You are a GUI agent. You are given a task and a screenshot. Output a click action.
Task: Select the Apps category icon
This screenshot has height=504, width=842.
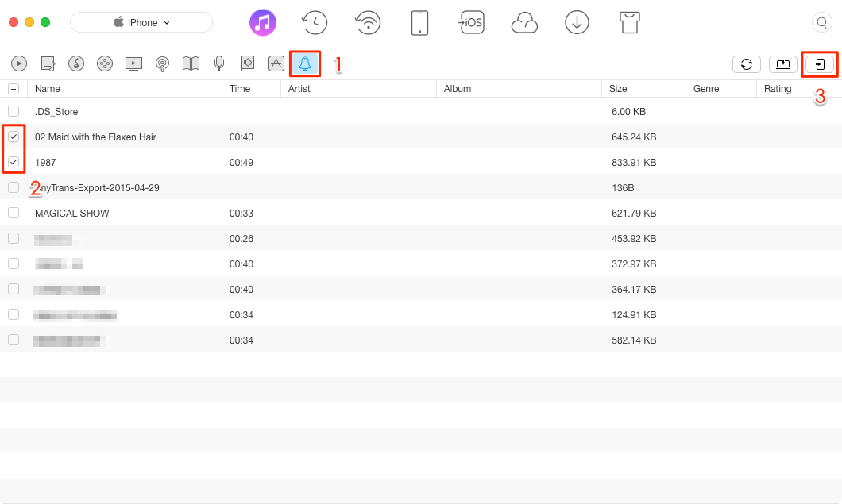point(276,63)
